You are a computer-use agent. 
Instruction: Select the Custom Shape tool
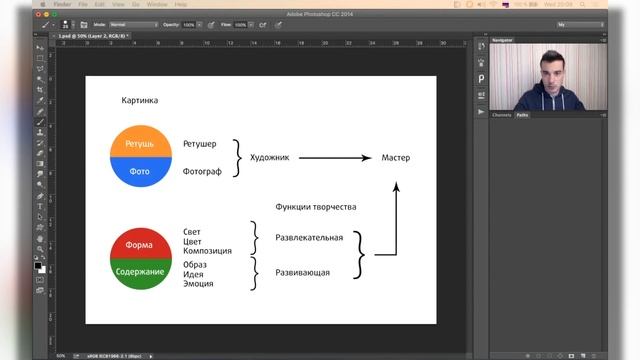coord(40,227)
